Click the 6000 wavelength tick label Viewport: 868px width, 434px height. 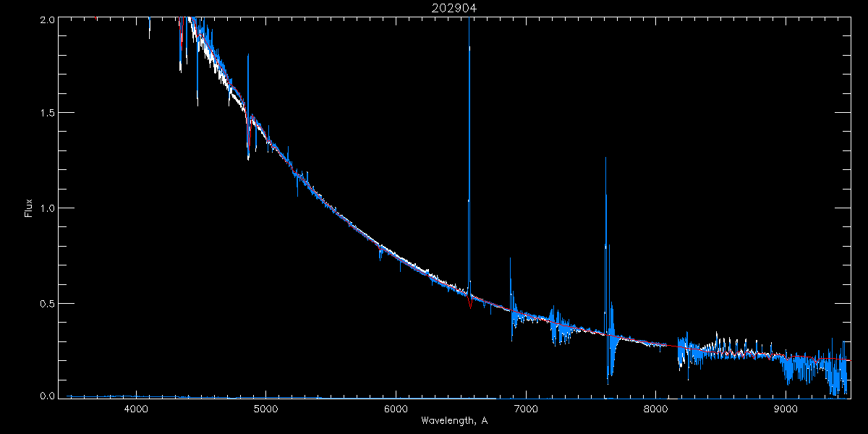tap(396, 409)
